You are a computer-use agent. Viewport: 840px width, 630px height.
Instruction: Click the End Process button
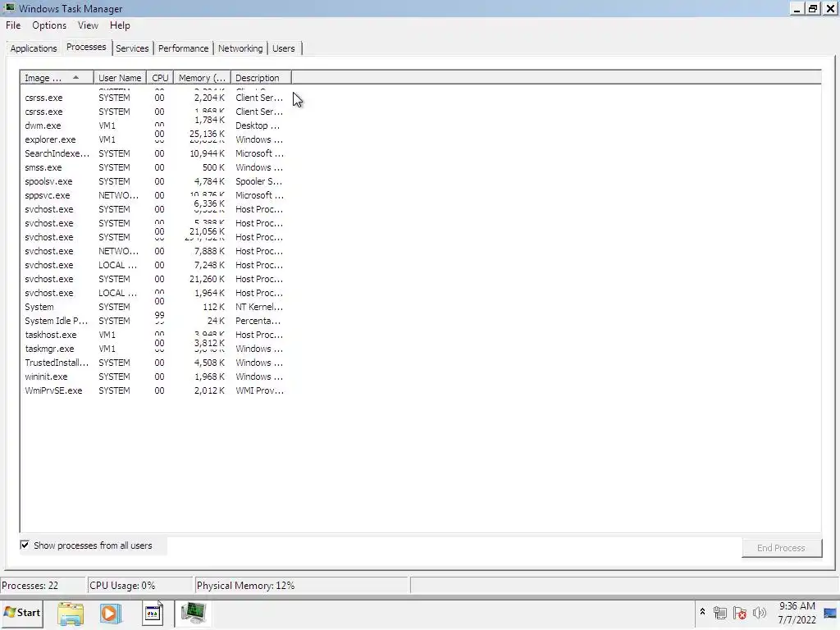(x=781, y=547)
